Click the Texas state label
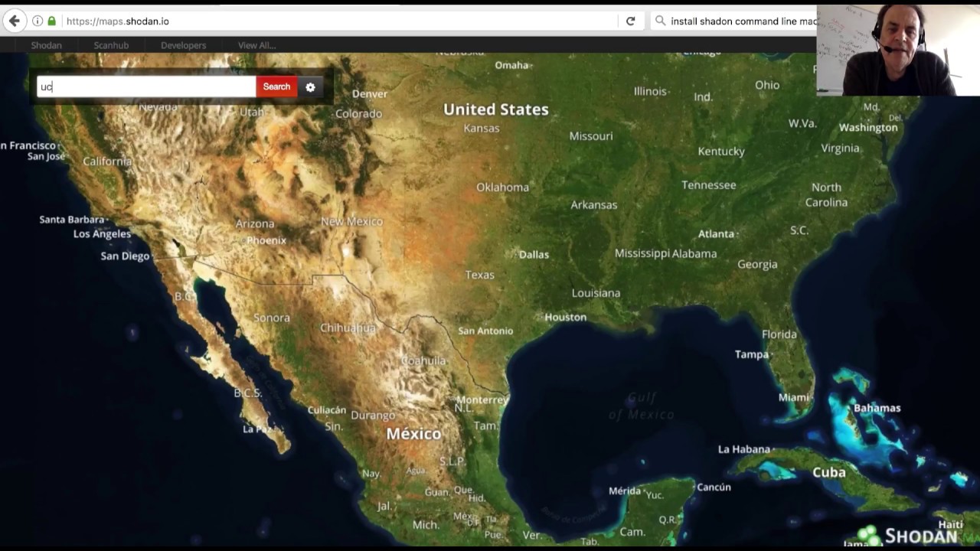 (x=480, y=275)
